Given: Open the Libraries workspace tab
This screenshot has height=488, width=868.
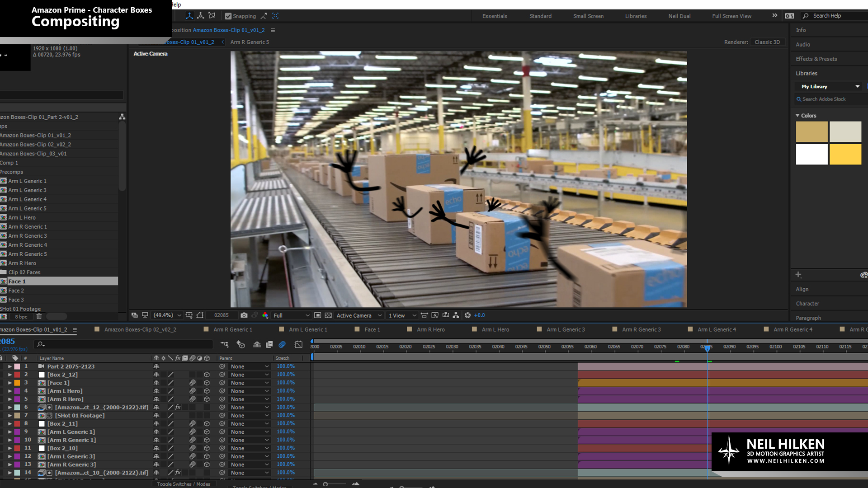Looking at the screenshot, I should pos(636,16).
